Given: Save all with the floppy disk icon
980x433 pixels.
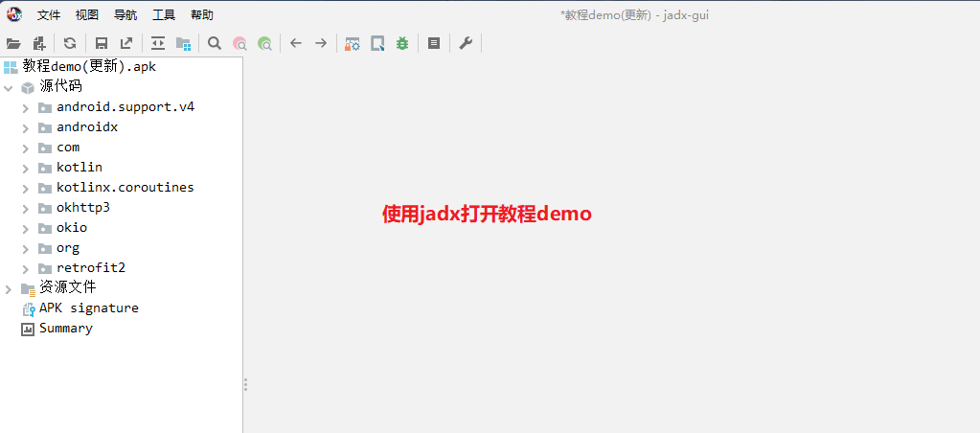Looking at the screenshot, I should point(102,43).
